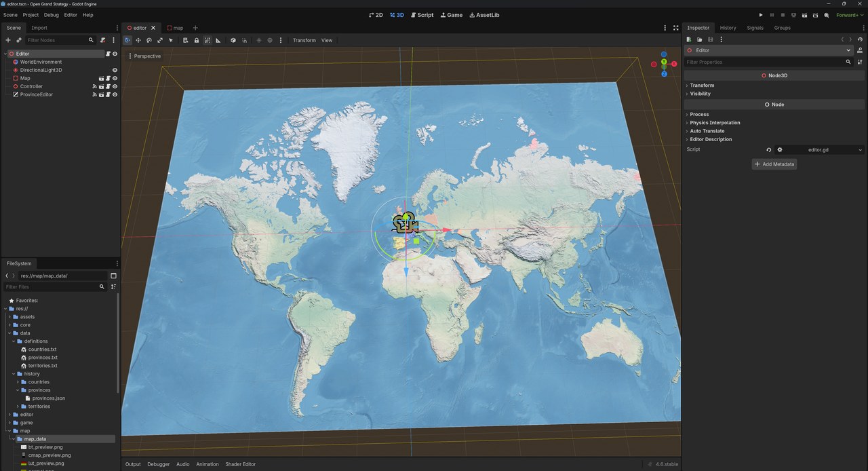Screen dimensions: 868x471
Task: Expand the Transform section in the Inspector
Action: pyautogui.click(x=702, y=85)
